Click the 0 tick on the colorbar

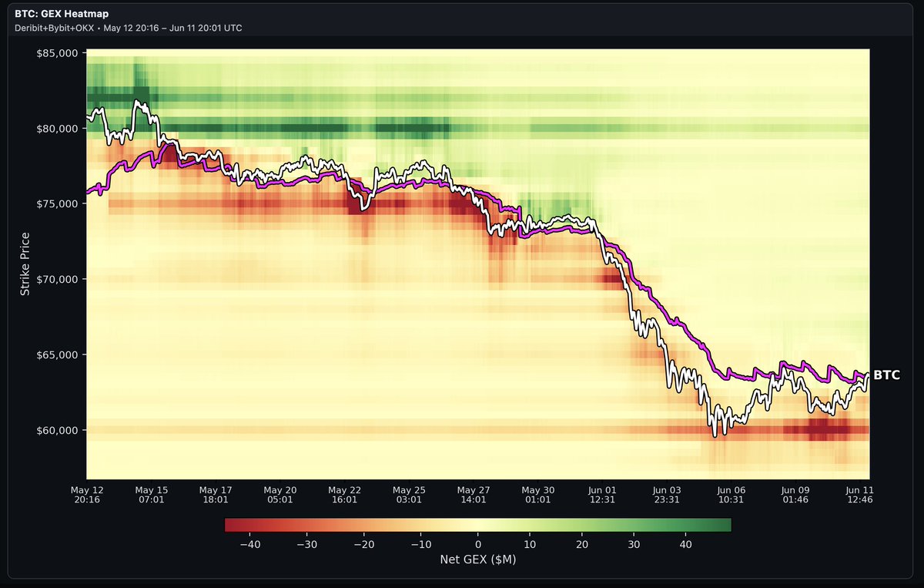(478, 544)
